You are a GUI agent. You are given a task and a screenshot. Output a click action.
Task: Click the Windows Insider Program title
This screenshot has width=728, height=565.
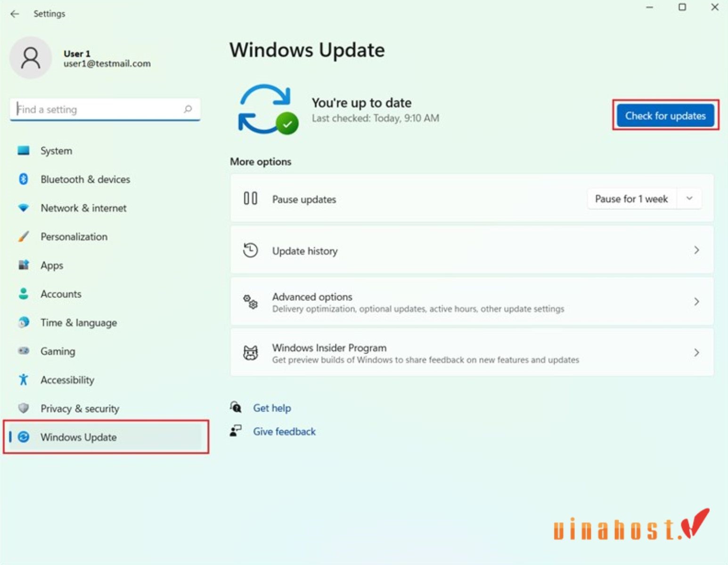(x=329, y=347)
